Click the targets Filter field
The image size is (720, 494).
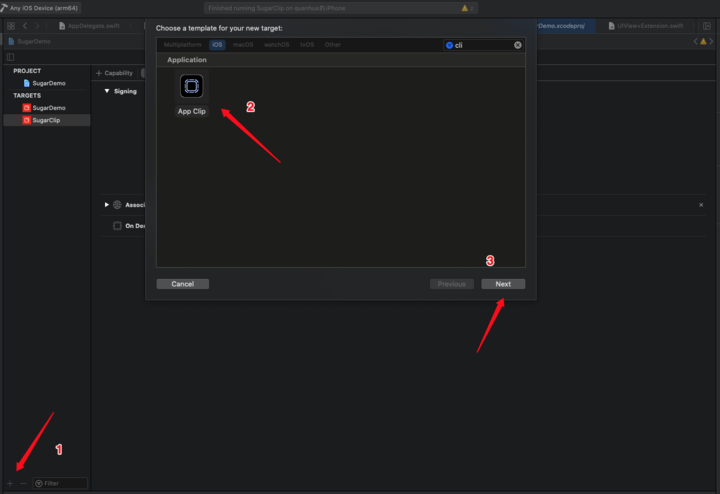click(60, 483)
